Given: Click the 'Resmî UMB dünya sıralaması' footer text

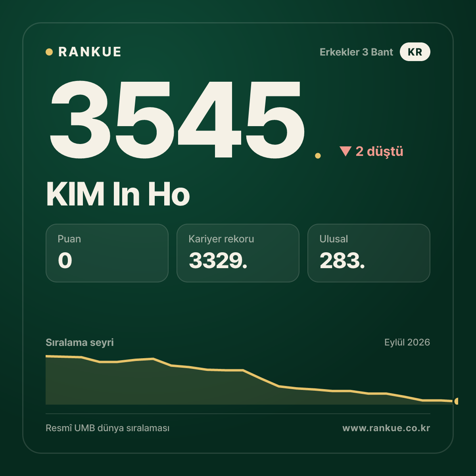Looking at the screenshot, I should 107,428.
